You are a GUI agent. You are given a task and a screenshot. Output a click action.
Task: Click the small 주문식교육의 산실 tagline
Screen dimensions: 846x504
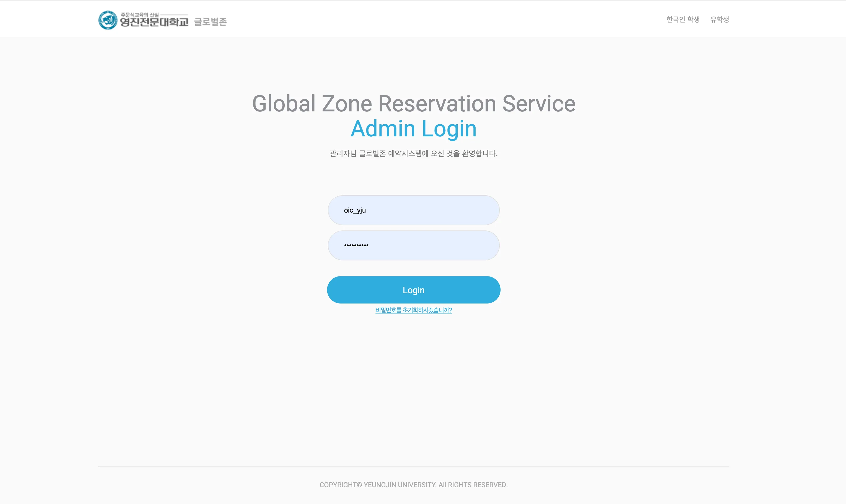(140, 15)
